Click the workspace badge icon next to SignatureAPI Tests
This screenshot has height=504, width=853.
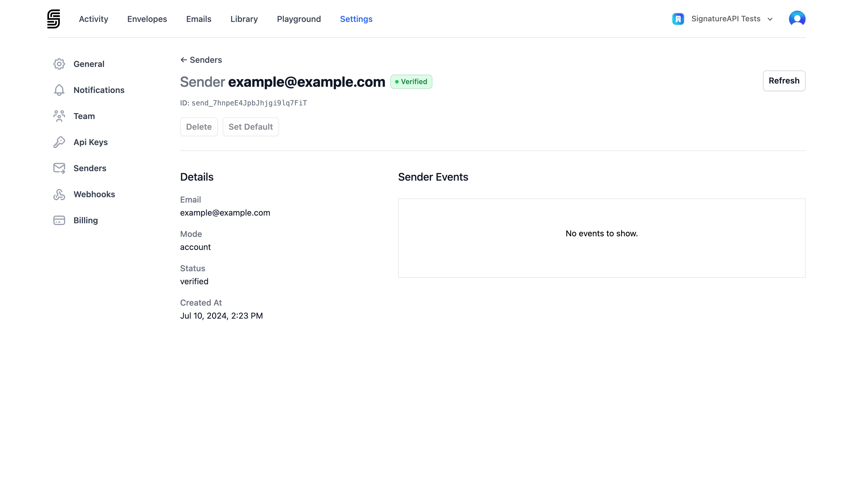(x=678, y=19)
